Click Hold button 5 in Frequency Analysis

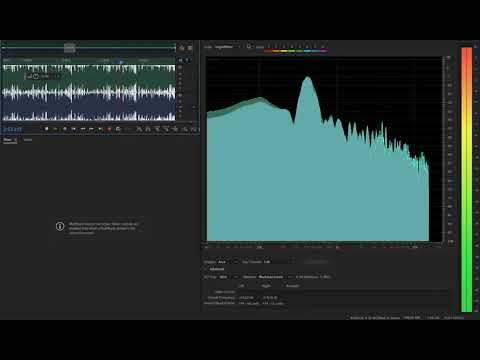(x=300, y=48)
